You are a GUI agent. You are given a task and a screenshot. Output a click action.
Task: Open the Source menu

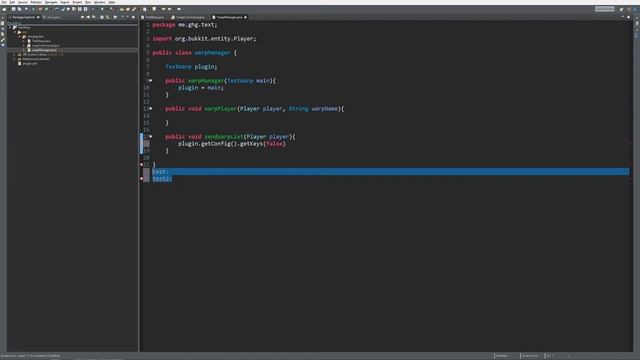coord(22,2)
